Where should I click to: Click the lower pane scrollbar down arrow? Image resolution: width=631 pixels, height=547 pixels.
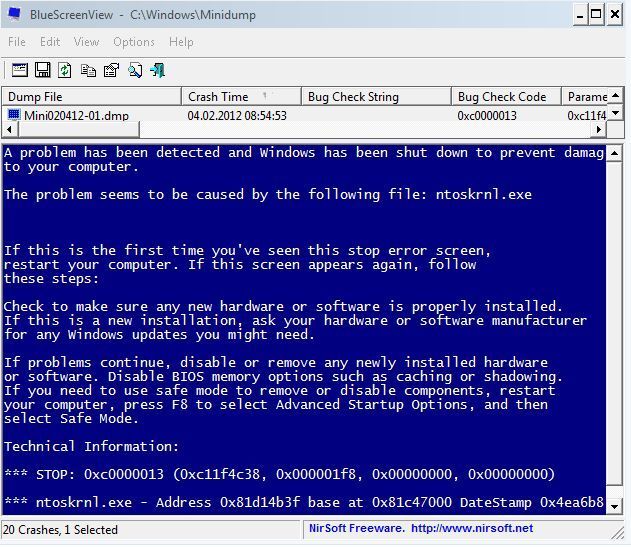[615, 507]
